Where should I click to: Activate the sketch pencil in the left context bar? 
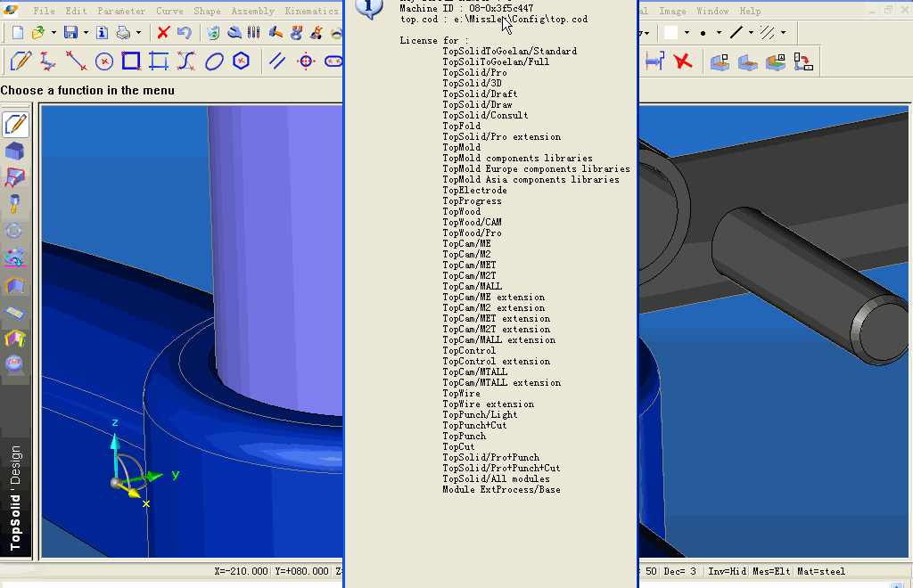coord(16,125)
